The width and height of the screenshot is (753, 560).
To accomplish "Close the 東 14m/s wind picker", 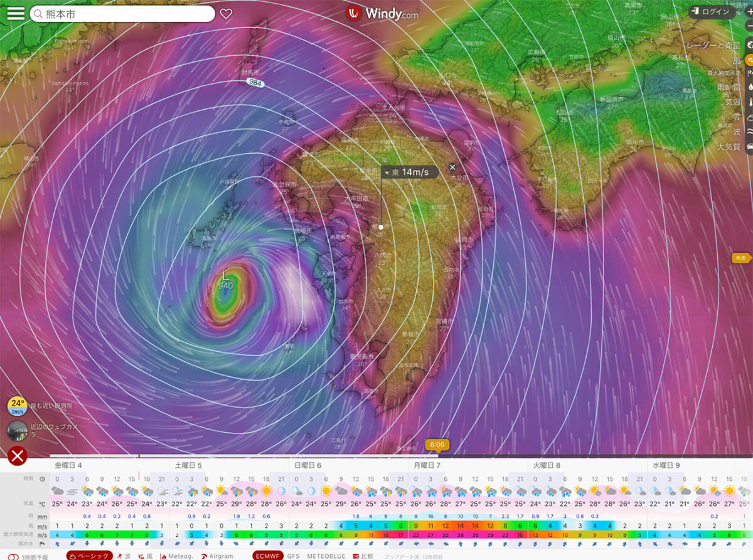I will (x=452, y=167).
